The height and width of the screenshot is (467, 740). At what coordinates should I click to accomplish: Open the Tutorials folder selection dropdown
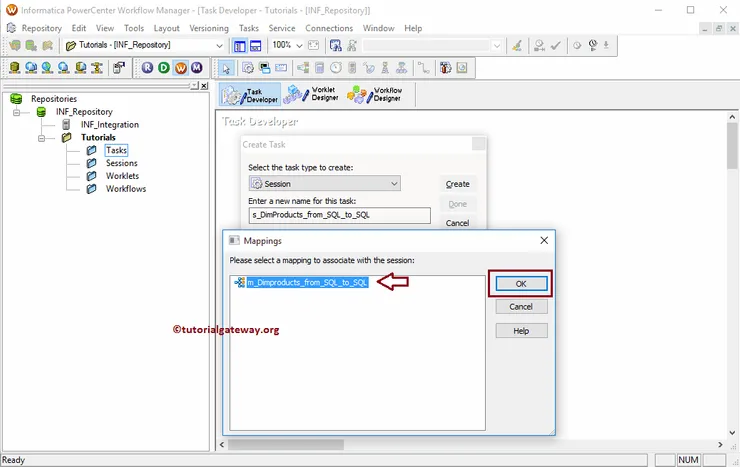pos(219,46)
